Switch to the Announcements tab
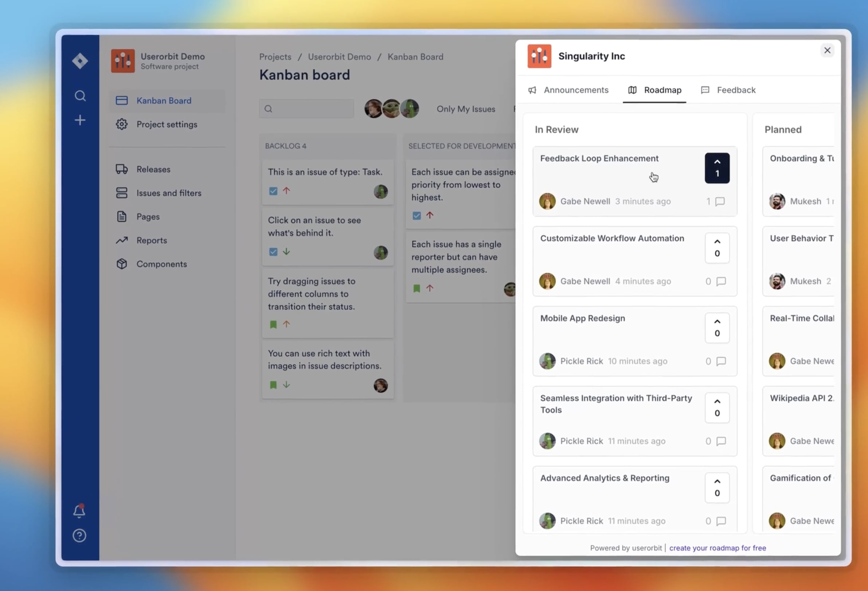Screen dimensions: 868x591 [568, 90]
